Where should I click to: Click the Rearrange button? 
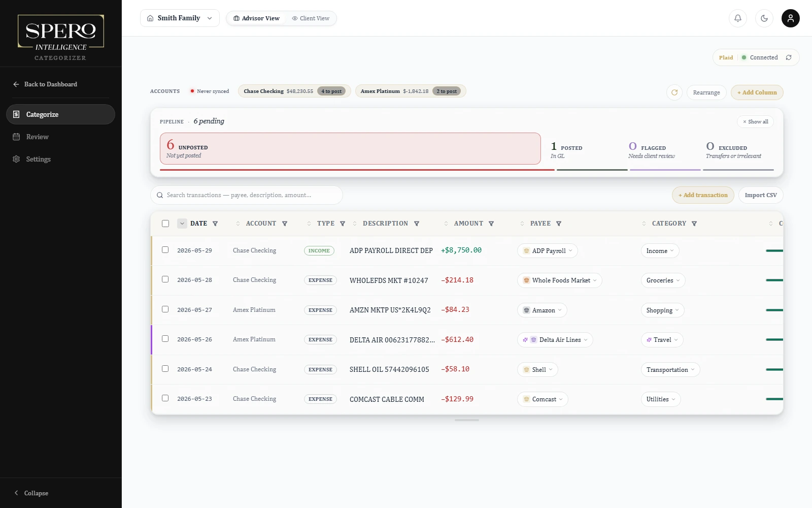tap(706, 92)
